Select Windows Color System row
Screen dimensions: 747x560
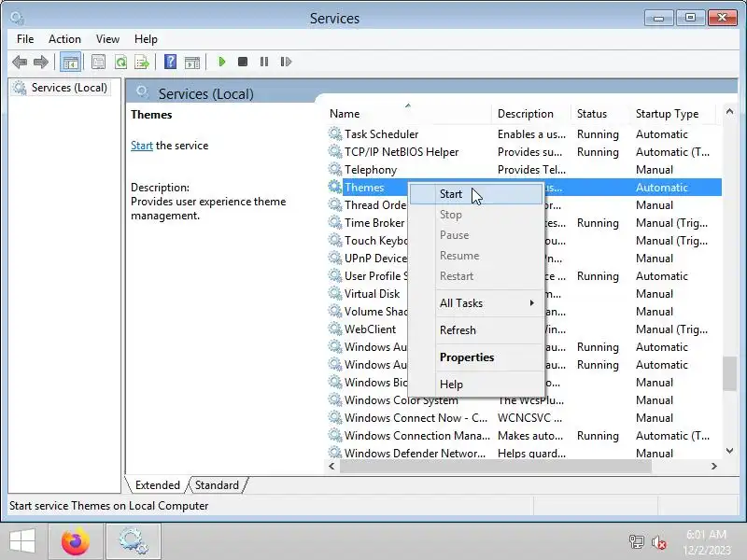pos(524,400)
